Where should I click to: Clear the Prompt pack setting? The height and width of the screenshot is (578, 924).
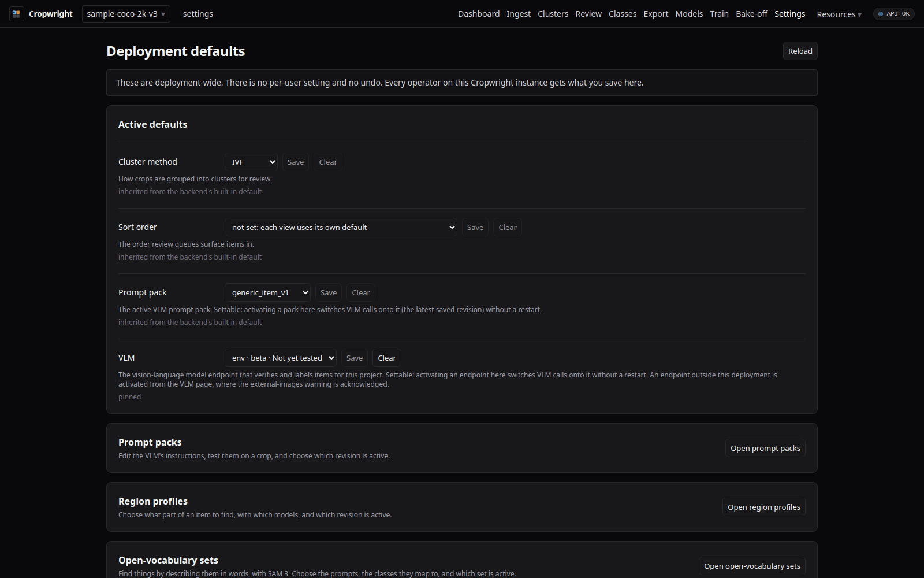click(361, 293)
